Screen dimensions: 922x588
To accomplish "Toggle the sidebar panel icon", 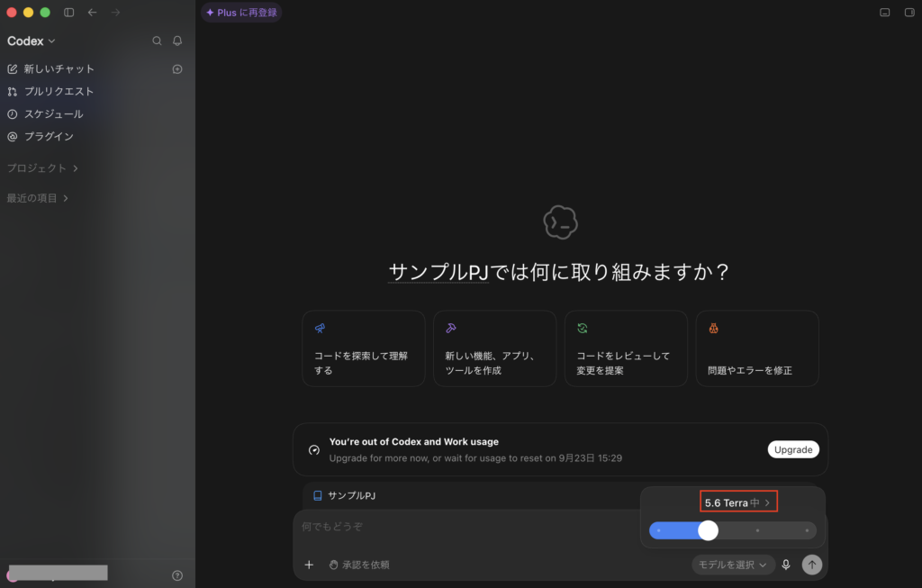I will [68, 13].
